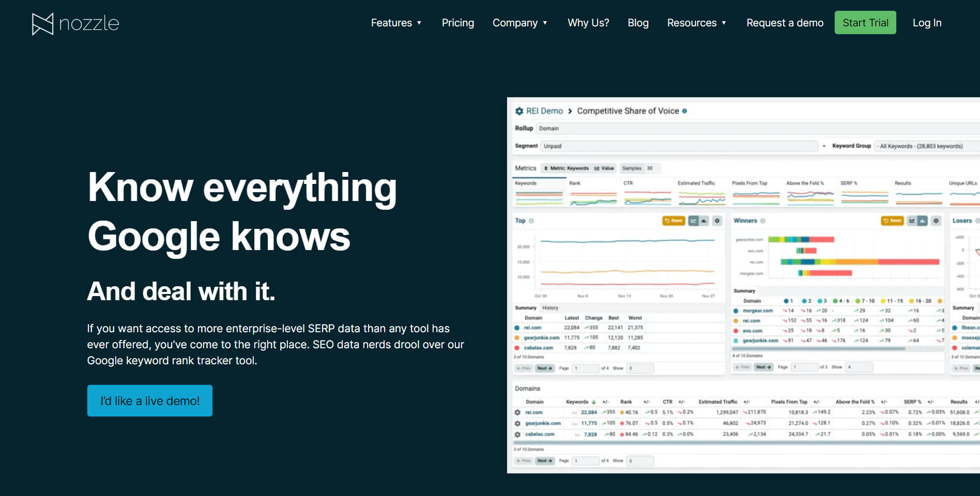
Task: Click the Start Trial button
Action: coord(865,23)
